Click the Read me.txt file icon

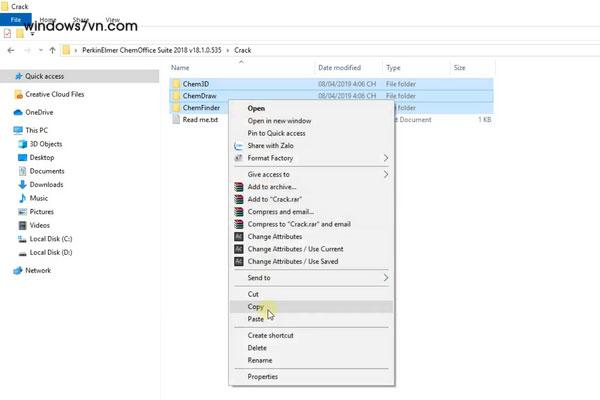click(176, 120)
